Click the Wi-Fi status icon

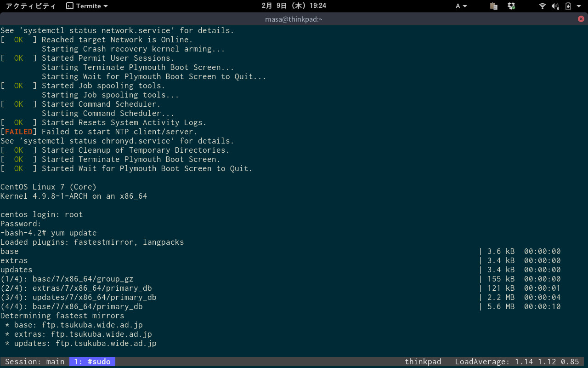coord(543,6)
